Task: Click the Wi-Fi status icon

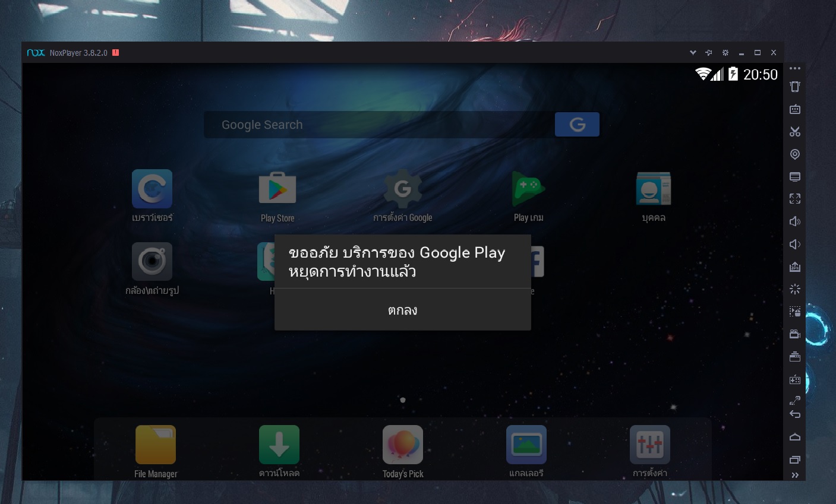Action: pos(703,74)
